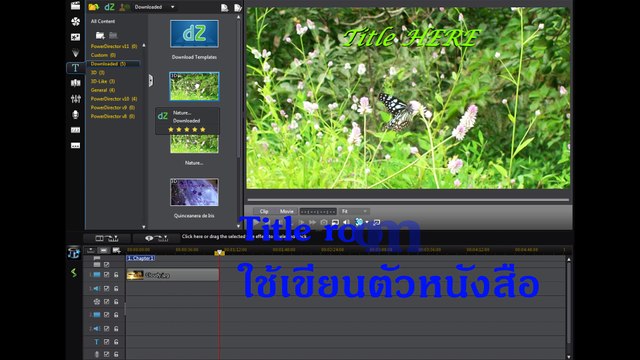Switch preview to Clip mode
This screenshot has width=640, height=360.
[x=264, y=211]
